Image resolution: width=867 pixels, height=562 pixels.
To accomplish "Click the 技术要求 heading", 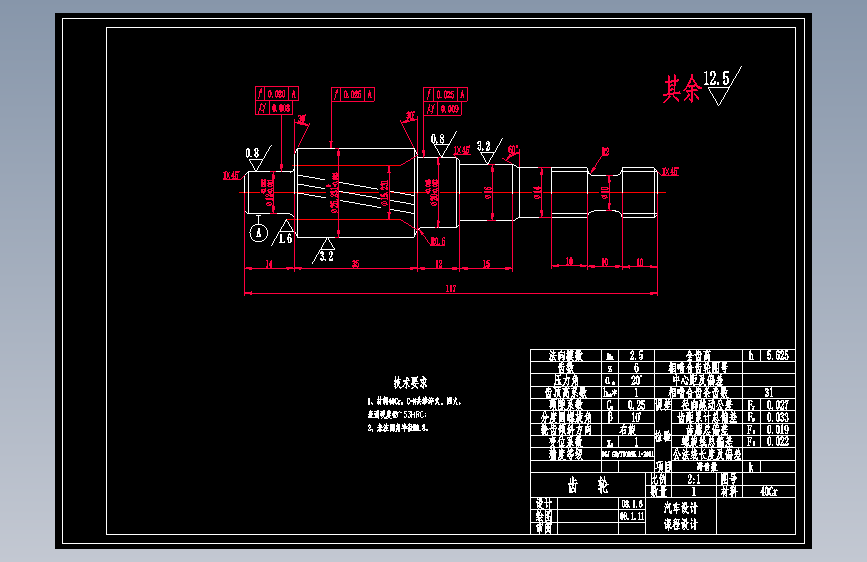I will pyautogui.click(x=410, y=382).
